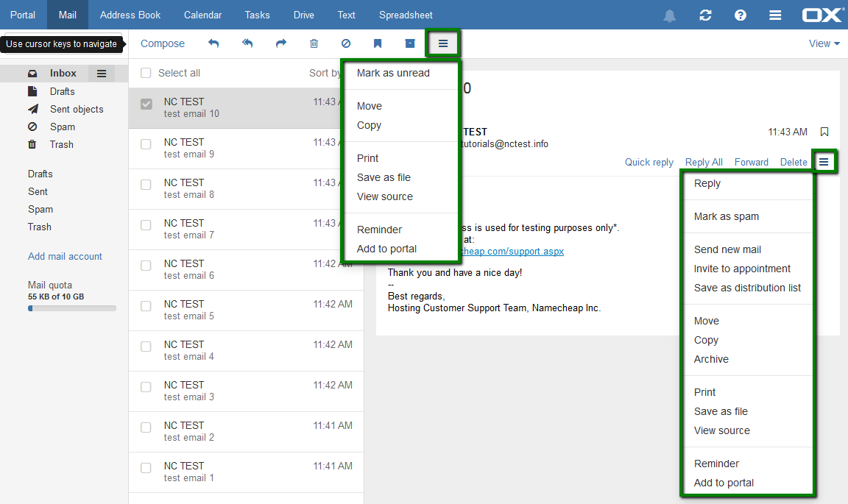Choose Invite to appointment

pyautogui.click(x=742, y=269)
